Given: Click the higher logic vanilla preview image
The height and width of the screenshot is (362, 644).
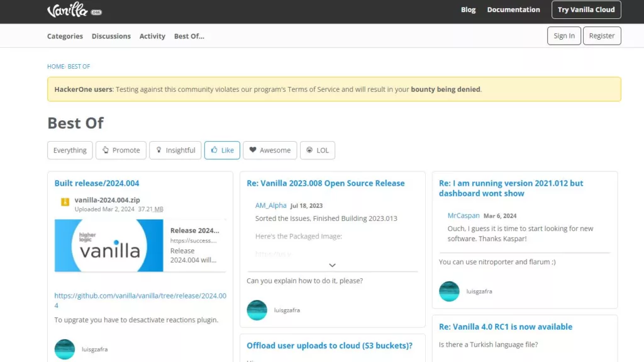Looking at the screenshot, I should [109, 245].
